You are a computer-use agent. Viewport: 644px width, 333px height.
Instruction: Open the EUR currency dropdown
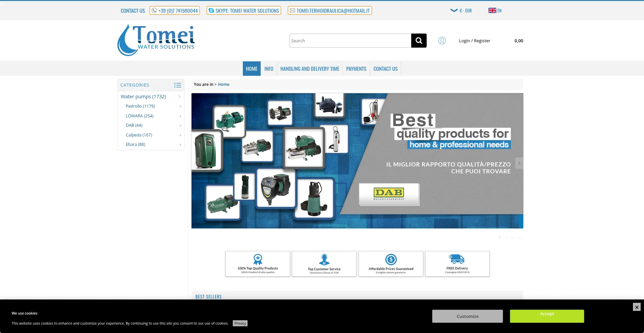(461, 11)
